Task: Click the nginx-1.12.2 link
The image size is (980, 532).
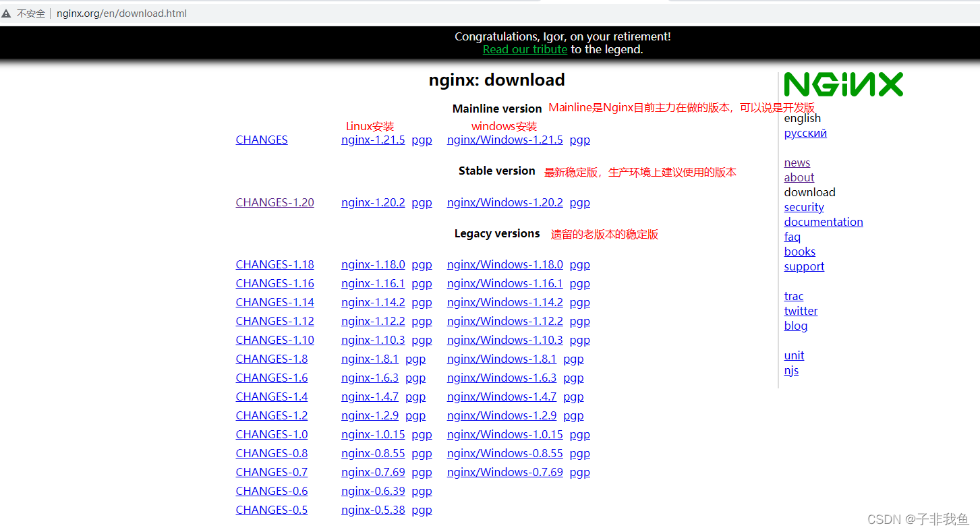Action: (x=373, y=321)
